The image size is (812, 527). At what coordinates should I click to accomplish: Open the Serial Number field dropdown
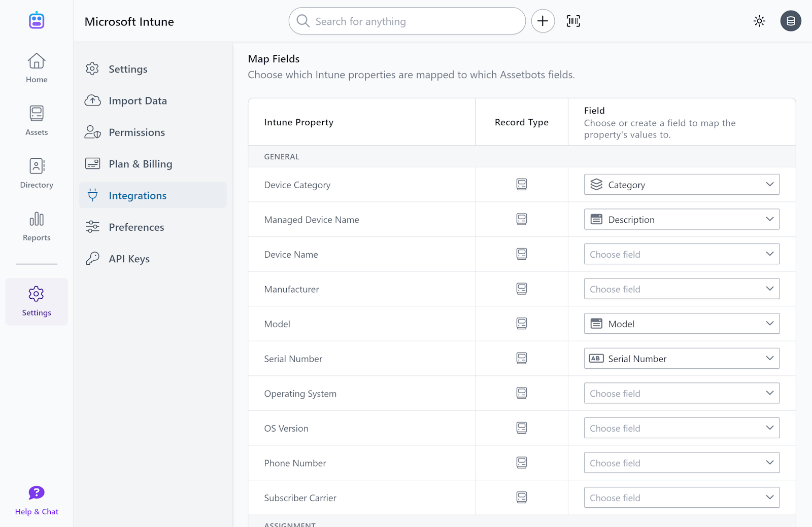pos(682,358)
